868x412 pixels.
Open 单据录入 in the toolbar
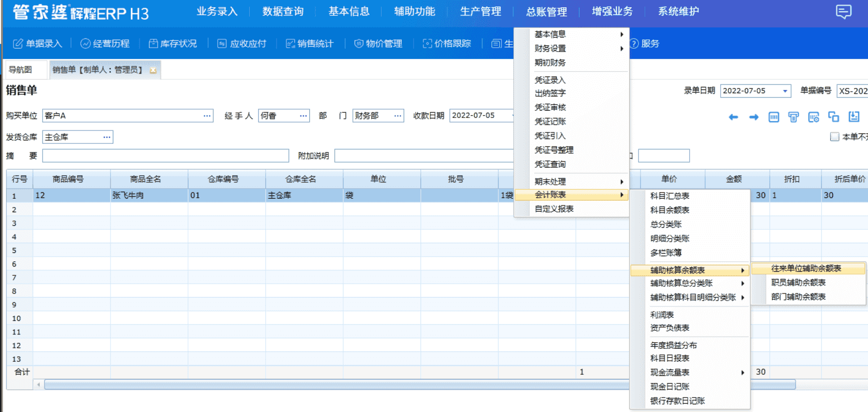(37, 43)
